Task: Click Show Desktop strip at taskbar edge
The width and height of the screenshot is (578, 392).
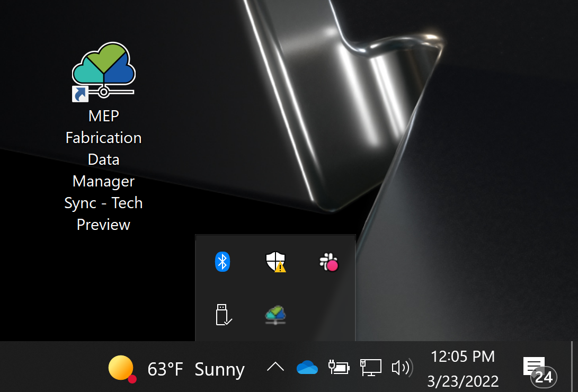Action: 574,367
